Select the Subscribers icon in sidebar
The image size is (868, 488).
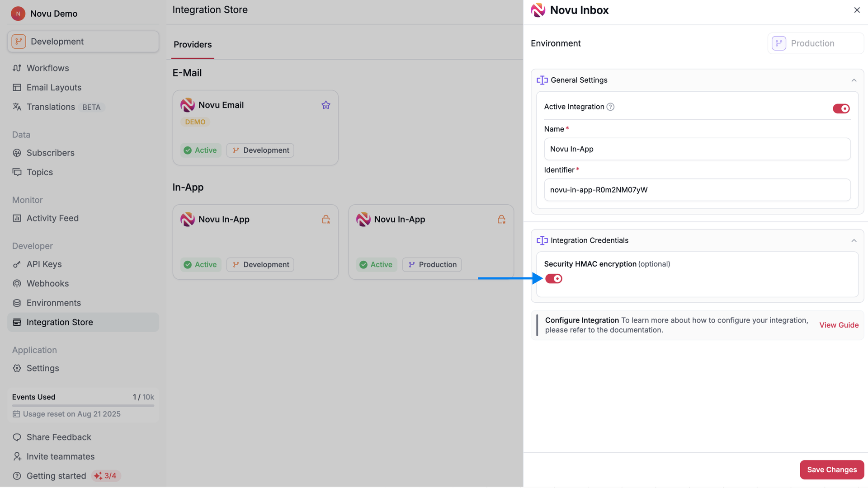tap(17, 153)
